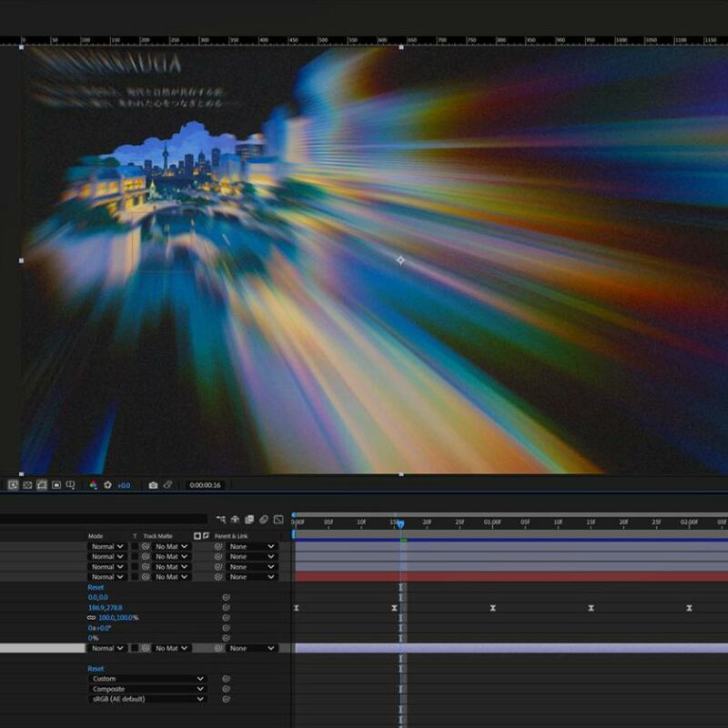Enable the region of interest tool
728x728 pixels.
[56, 485]
